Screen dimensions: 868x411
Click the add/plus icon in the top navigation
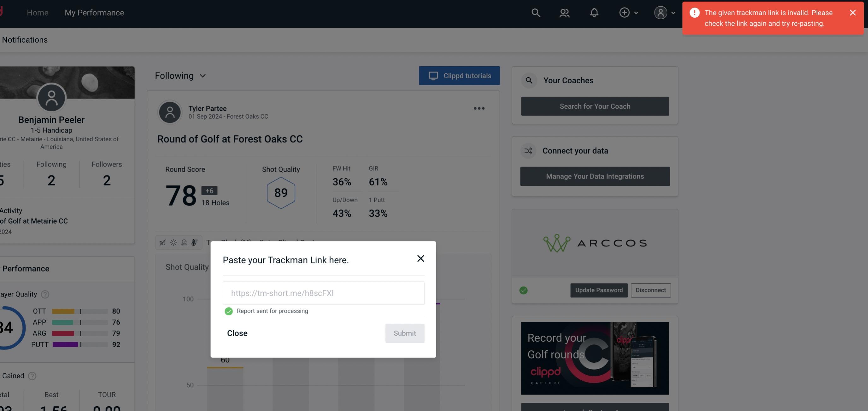point(624,12)
